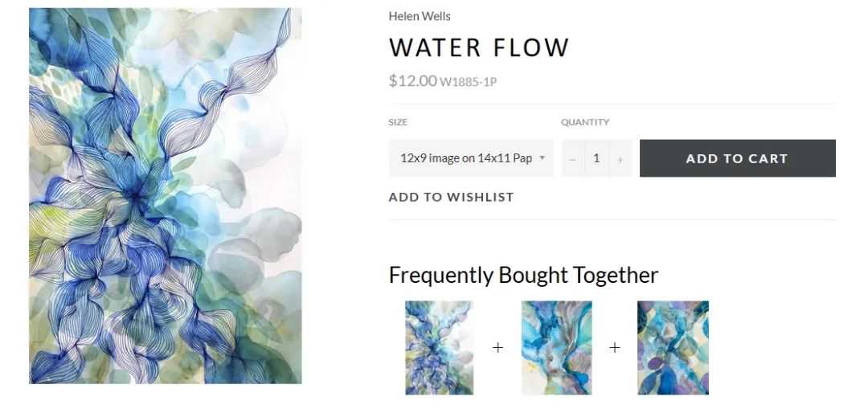Click the Frequently Bought Together heading
Image resolution: width=868 pixels, height=409 pixels.
[x=524, y=275]
